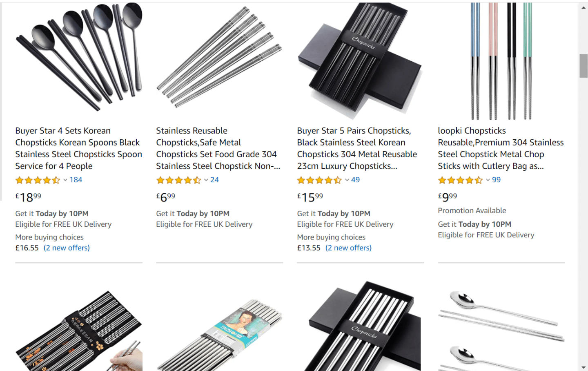
Task: Expand rating chevron next to 99 reviews
Action: [x=488, y=180]
